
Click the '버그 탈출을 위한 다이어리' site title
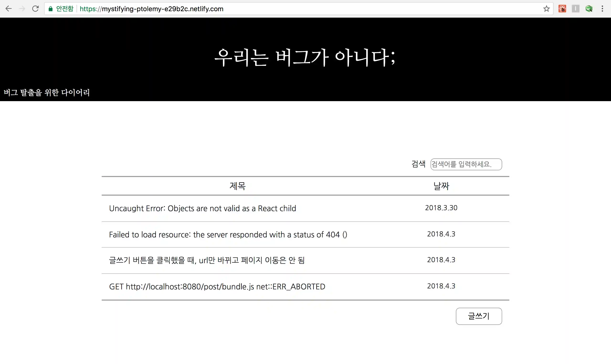click(x=47, y=93)
